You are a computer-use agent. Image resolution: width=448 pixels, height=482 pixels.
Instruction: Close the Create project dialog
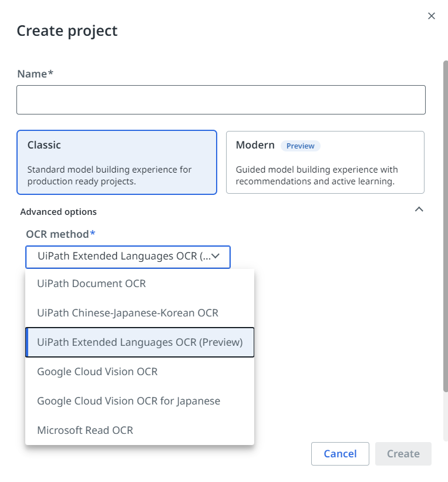coord(432,16)
